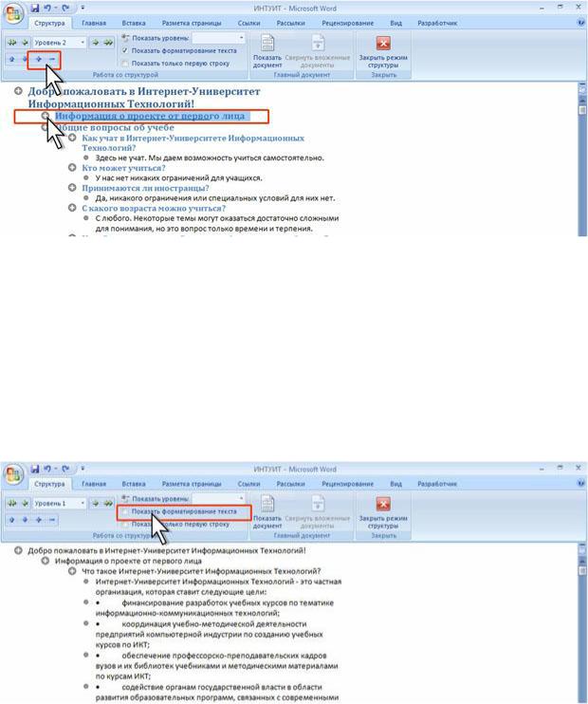Promote to Heading 1 in lower window

click(12, 503)
